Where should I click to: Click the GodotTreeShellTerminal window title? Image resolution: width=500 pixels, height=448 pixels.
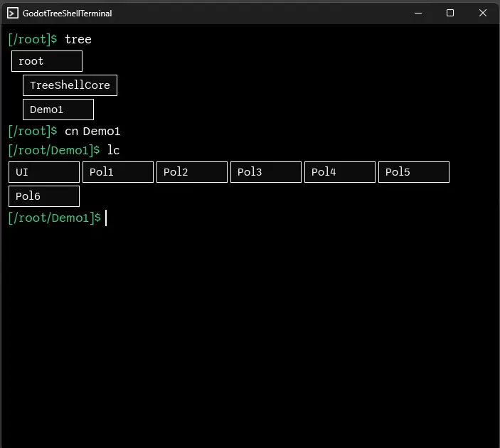pos(68,14)
